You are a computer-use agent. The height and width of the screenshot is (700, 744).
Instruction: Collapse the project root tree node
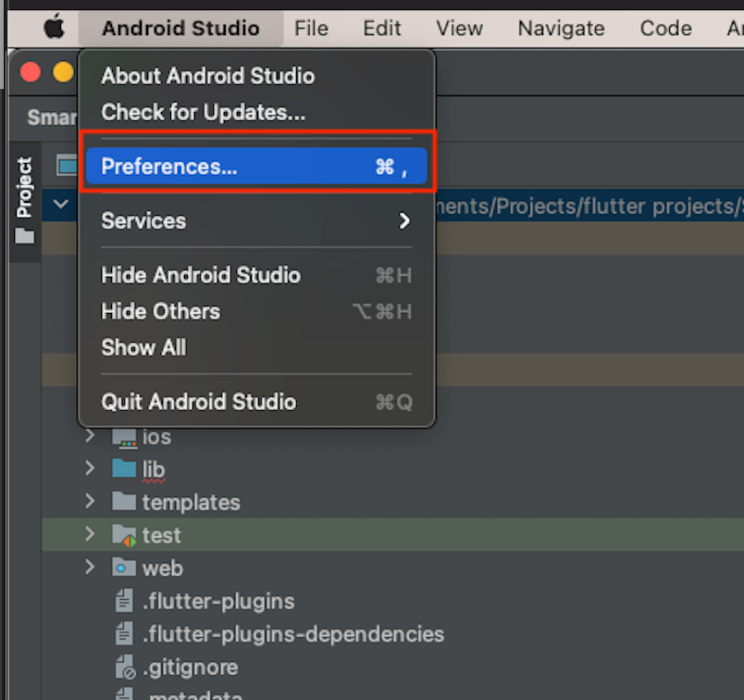[x=61, y=205]
